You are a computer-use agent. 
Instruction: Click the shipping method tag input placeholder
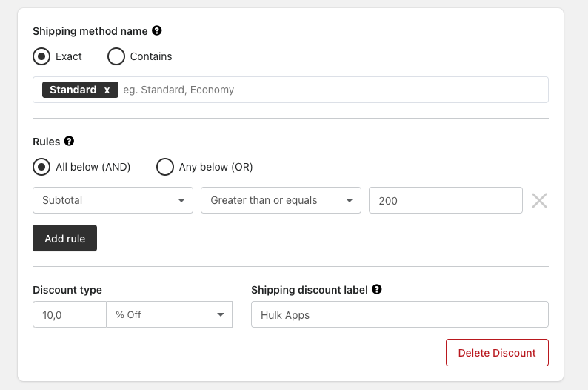(x=178, y=90)
